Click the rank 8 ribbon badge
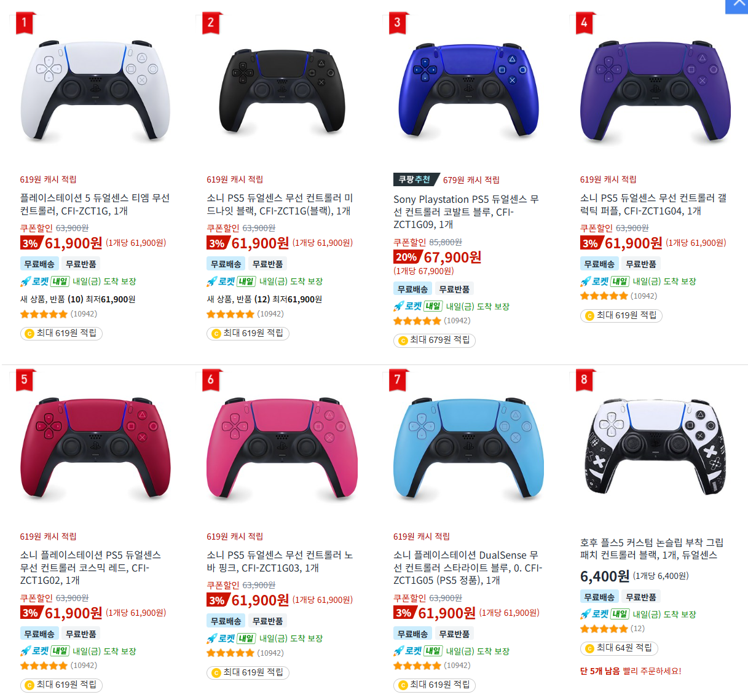This screenshot has height=700, width=748. pos(584,380)
